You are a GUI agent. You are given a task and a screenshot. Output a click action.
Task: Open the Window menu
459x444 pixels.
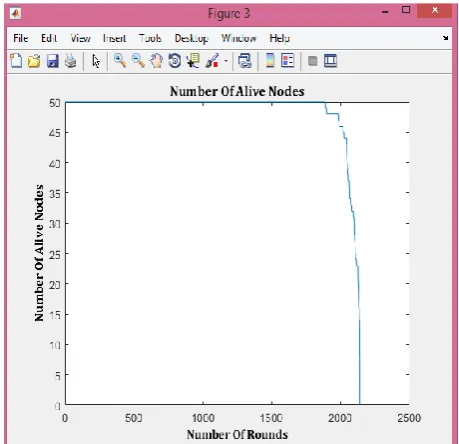tap(239, 38)
